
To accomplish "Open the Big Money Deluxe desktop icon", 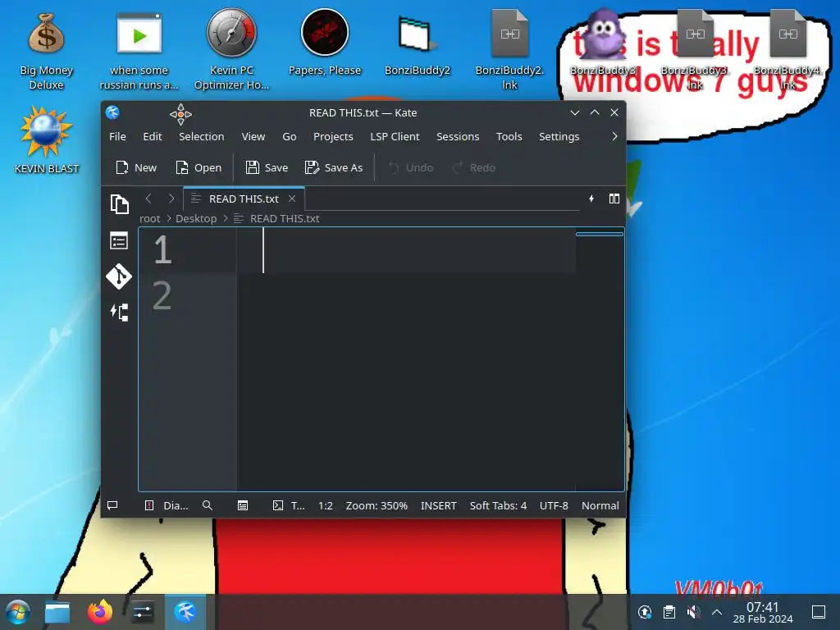I will [x=46, y=52].
